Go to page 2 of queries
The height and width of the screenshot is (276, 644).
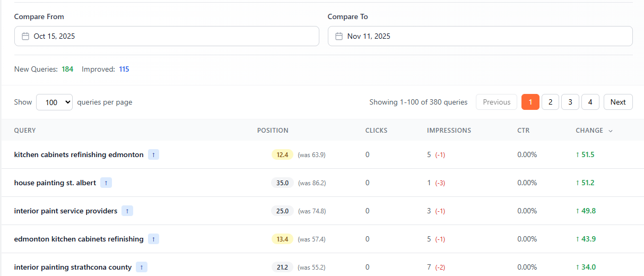click(x=550, y=102)
